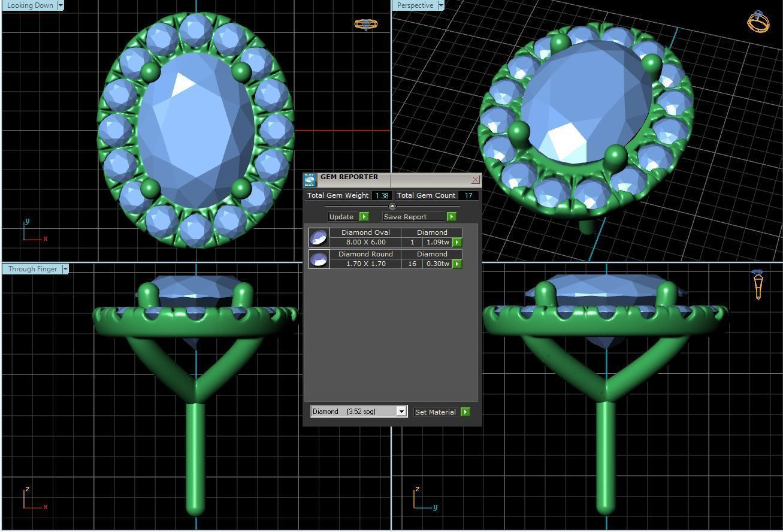Click green arrow next to Set Material

465,412
